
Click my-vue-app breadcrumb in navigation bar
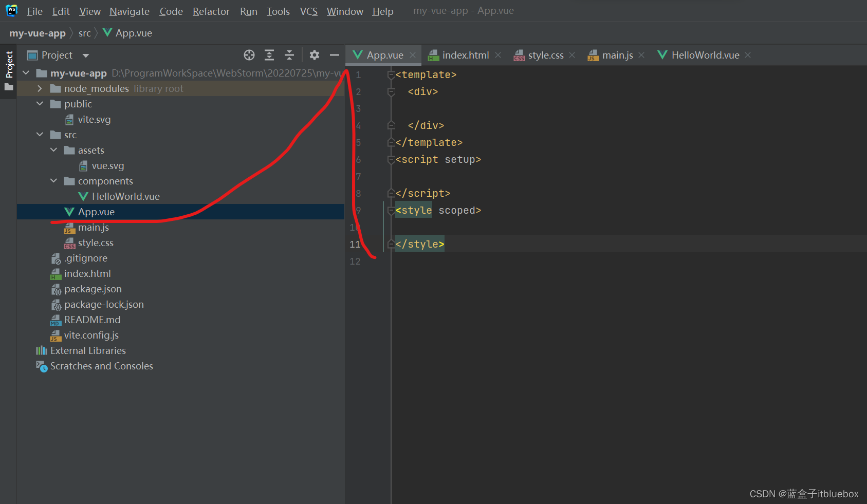click(38, 33)
